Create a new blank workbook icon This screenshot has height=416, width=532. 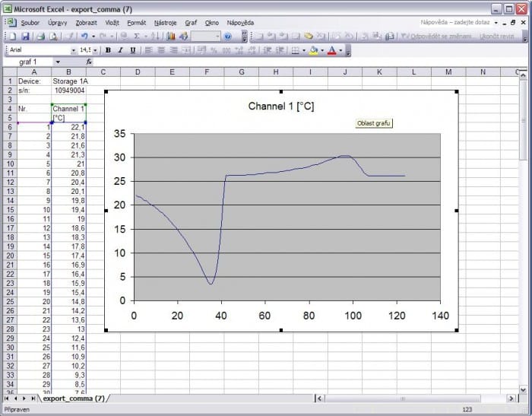coord(11,36)
